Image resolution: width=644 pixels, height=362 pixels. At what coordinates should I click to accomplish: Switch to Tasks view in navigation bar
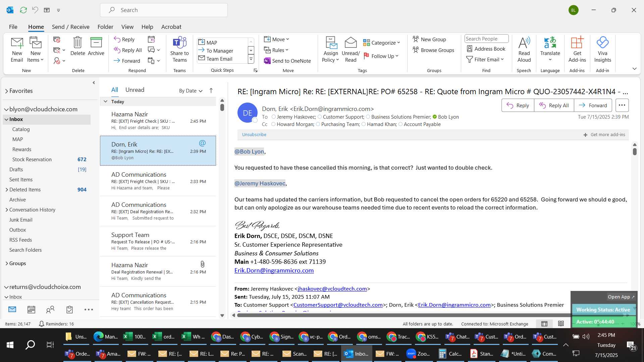click(69, 309)
